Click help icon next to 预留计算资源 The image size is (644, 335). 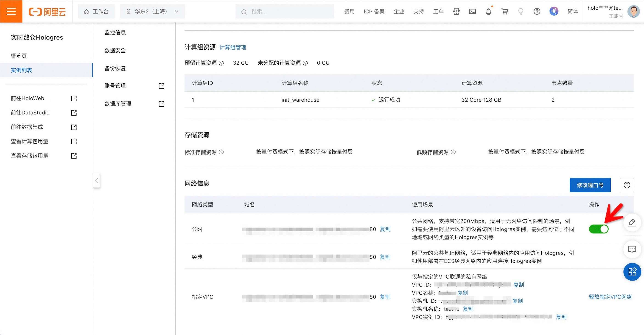[221, 63]
